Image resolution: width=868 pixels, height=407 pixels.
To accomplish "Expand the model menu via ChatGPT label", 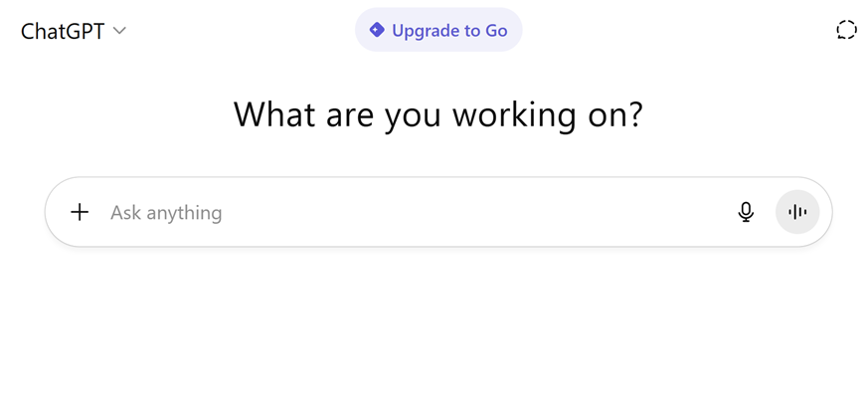I will pyautogui.click(x=63, y=30).
